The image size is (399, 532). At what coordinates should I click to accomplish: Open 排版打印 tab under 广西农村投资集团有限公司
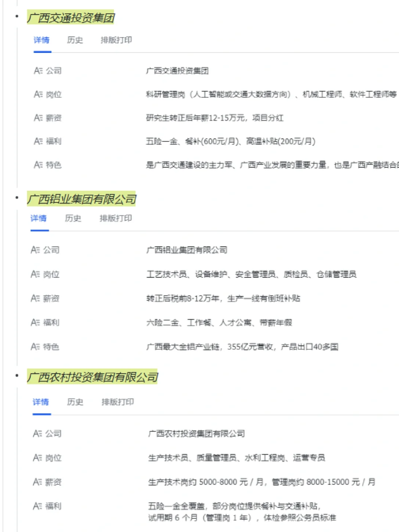tap(118, 402)
